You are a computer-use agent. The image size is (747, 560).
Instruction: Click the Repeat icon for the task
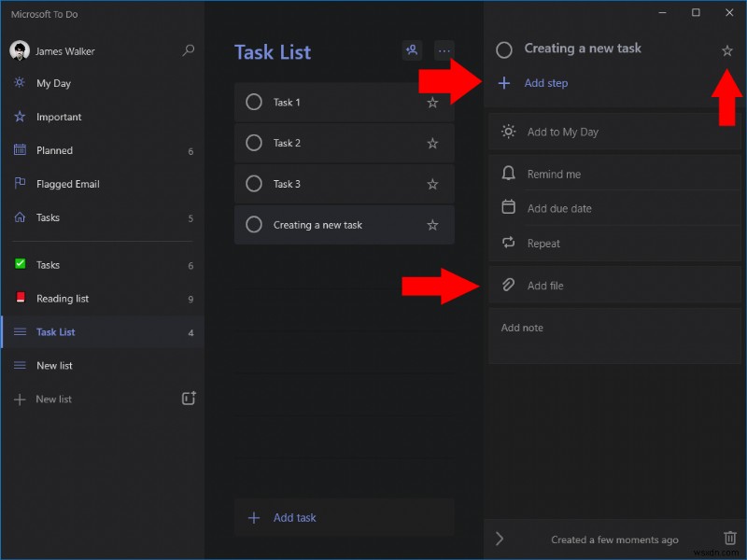(x=508, y=243)
